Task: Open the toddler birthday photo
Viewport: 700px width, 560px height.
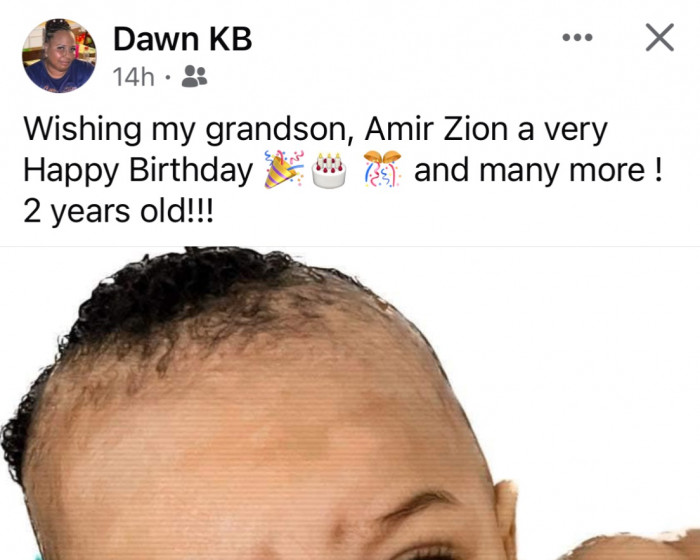Action: [350, 403]
